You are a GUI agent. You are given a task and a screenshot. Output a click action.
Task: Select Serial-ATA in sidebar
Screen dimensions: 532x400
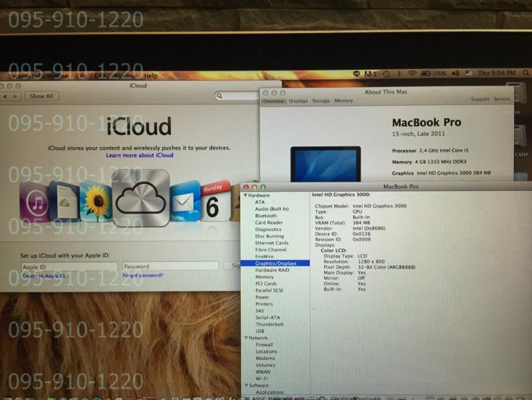268,317
